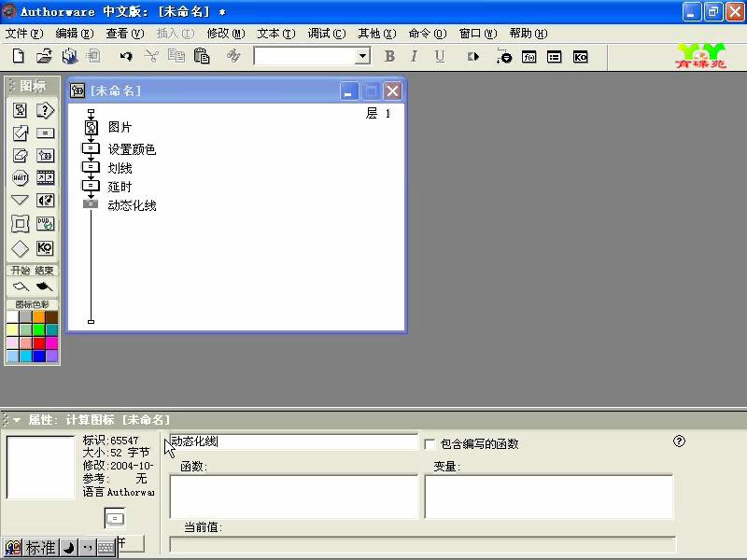The image size is (747, 560).
Task: Pick the black Stop flag
Action: pyautogui.click(x=44, y=287)
